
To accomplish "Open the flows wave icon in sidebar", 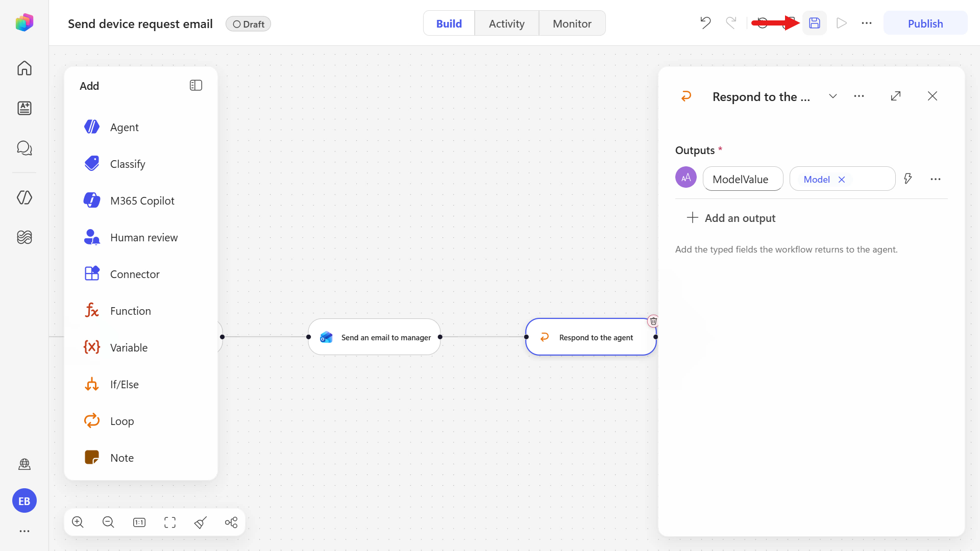I will [x=24, y=237].
